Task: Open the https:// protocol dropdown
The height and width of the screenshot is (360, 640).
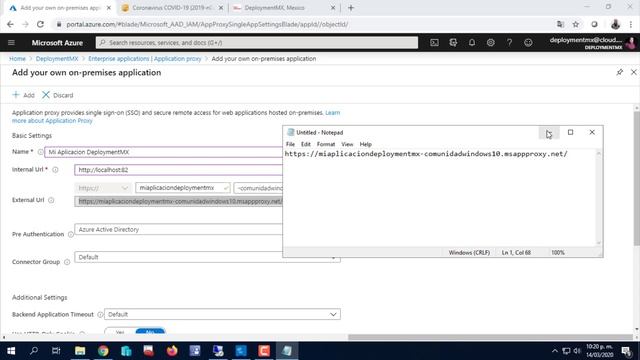Action: click(103, 188)
